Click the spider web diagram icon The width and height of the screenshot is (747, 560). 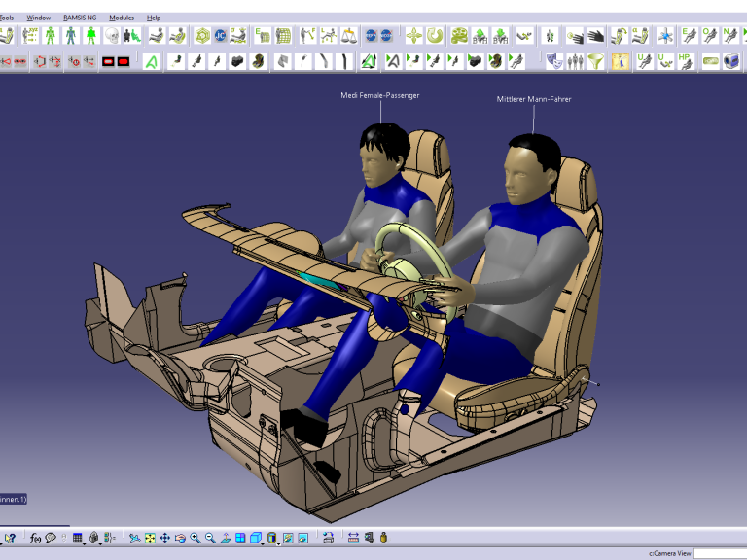pyautogui.click(x=202, y=36)
